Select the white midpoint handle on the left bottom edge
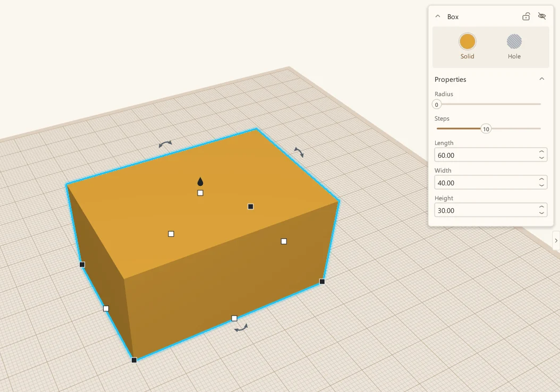The width and height of the screenshot is (560, 392). (x=106, y=309)
